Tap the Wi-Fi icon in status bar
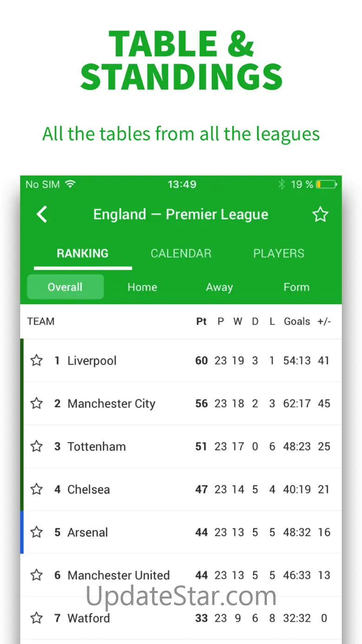362x644 pixels. 70,184
